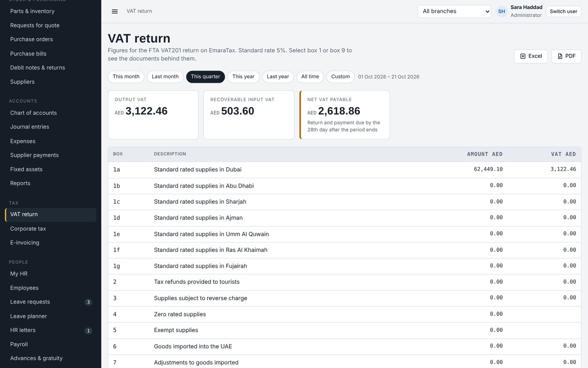Open HR letters in sidebar
The width and height of the screenshot is (588, 368).
51,330
